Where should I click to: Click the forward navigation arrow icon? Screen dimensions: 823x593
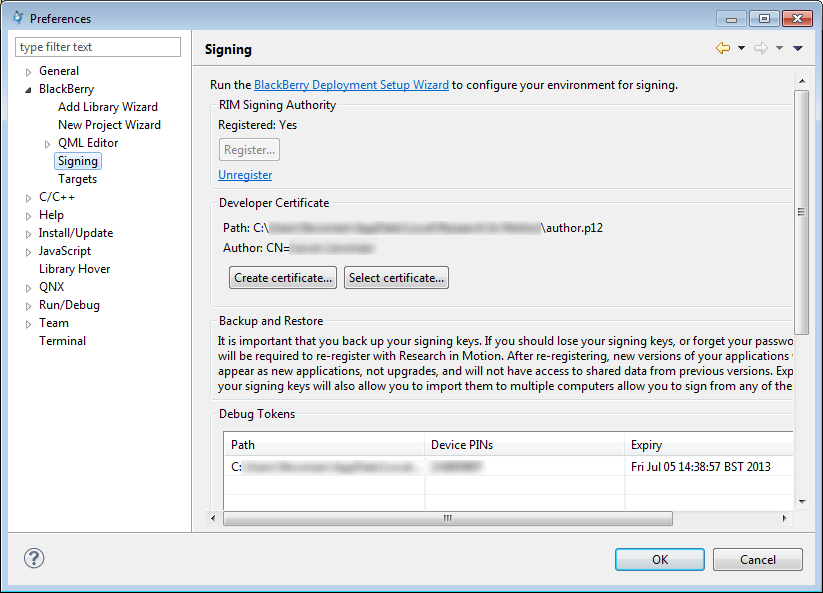(x=761, y=48)
